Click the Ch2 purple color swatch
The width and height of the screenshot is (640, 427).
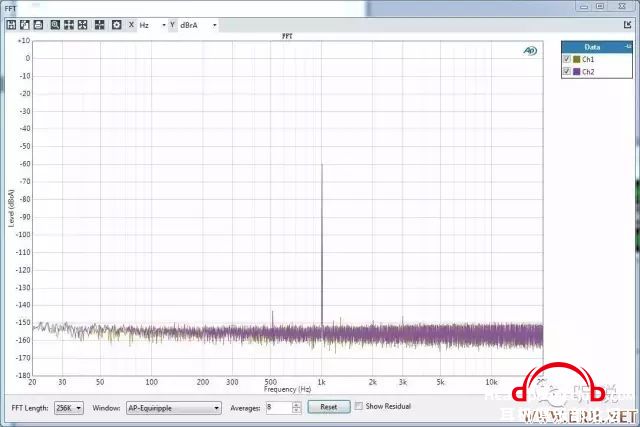click(577, 71)
